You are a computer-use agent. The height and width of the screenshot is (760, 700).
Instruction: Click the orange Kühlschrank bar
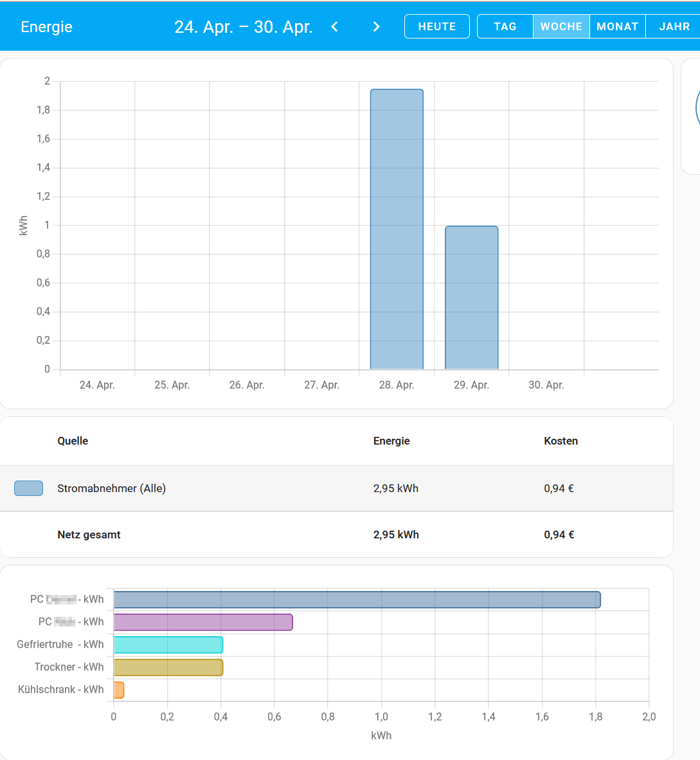click(x=119, y=690)
